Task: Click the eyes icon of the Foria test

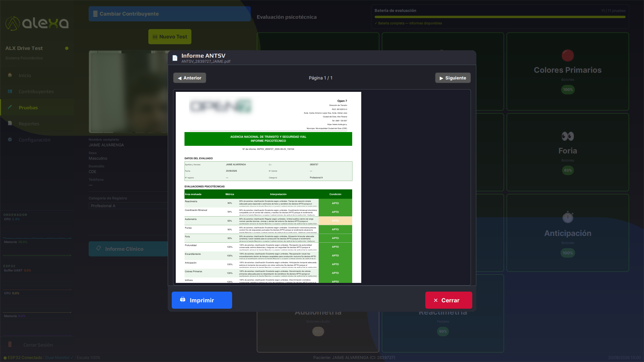Action: (x=568, y=136)
